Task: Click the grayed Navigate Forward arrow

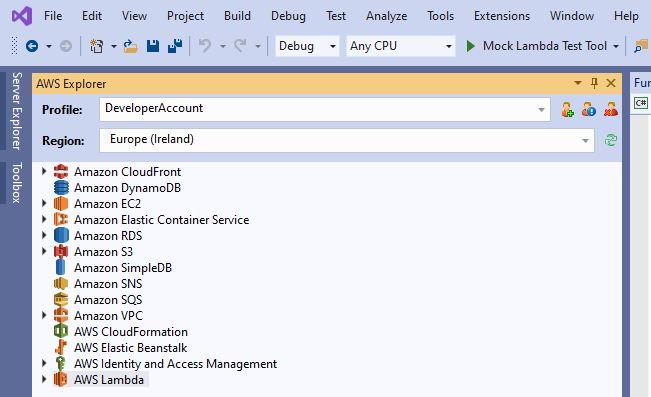Action: 66,46
